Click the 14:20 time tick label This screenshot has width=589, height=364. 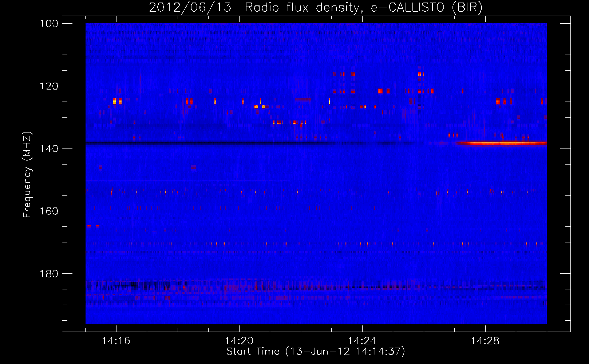(x=239, y=341)
